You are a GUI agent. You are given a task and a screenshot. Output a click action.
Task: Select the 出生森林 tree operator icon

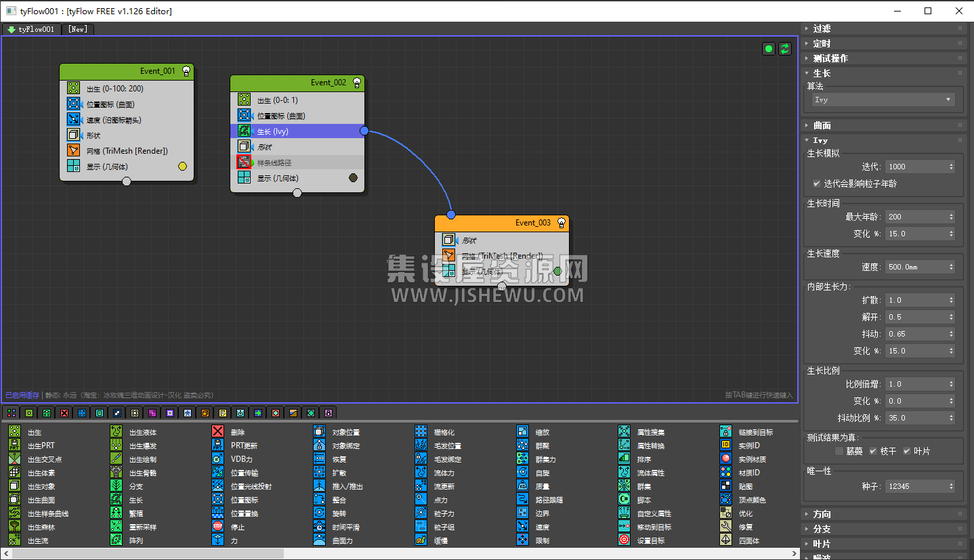tap(14, 527)
